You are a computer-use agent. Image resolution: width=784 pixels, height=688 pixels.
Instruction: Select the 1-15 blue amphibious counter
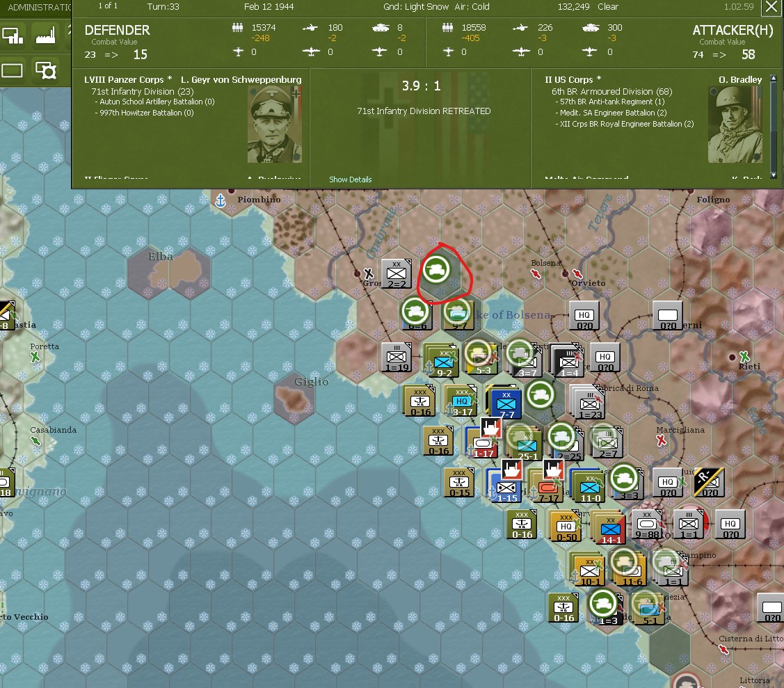pos(506,488)
